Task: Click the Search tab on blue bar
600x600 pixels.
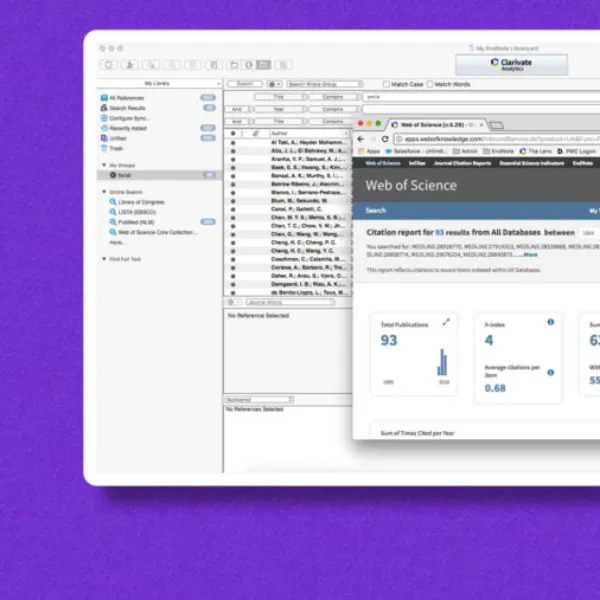Action: [376, 210]
